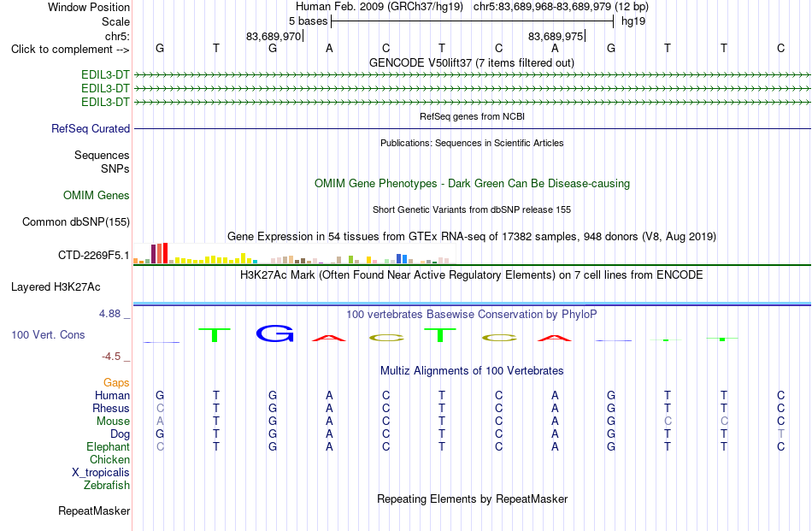Click the 'RefSeq genes from NCBI' title
This screenshot has height=531, width=812.
(x=473, y=116)
